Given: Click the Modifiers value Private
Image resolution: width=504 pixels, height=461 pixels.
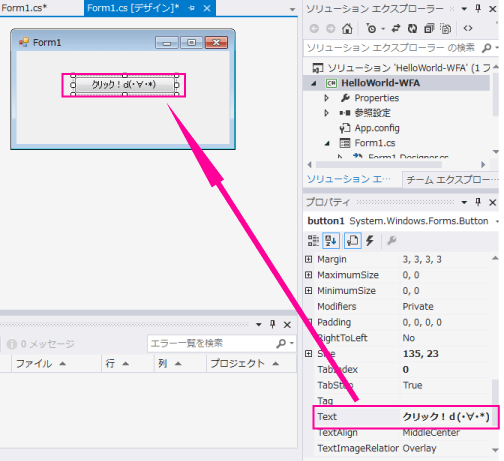Looking at the screenshot, I should [418, 307].
